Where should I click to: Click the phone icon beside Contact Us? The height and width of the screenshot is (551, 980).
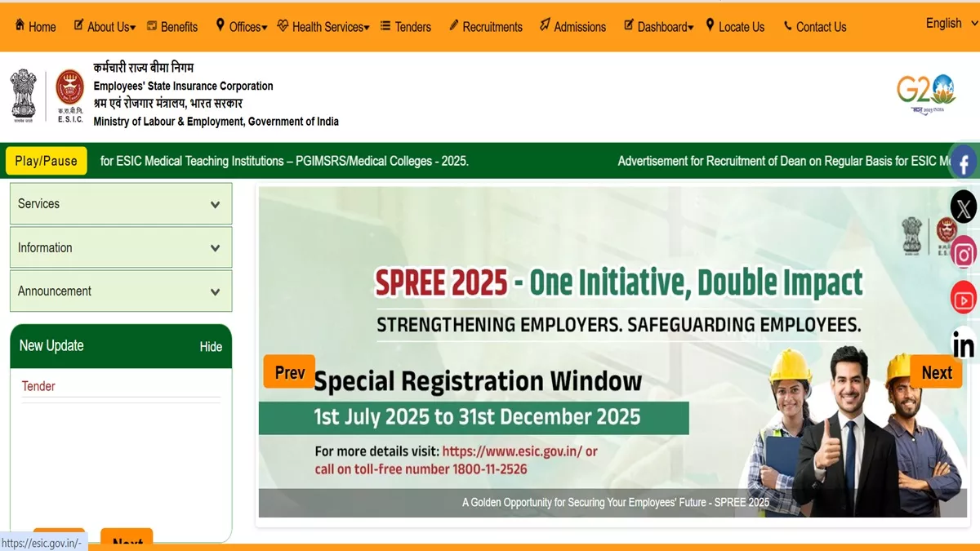(788, 26)
